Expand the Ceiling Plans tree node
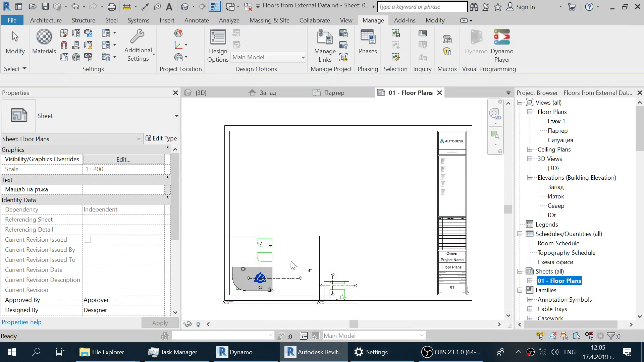 click(530, 149)
